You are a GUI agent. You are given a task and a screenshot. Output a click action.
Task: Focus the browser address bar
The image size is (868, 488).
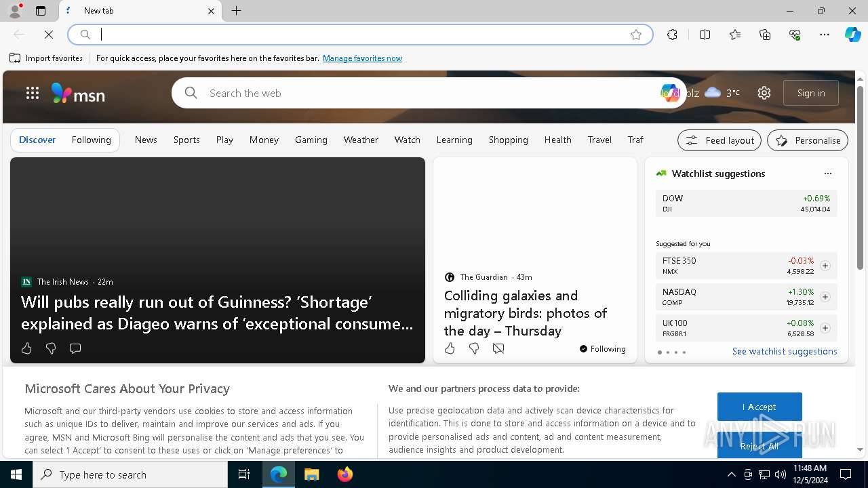tap(359, 35)
